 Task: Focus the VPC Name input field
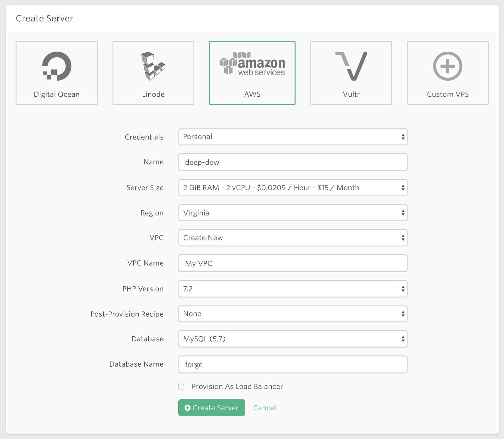click(x=293, y=263)
